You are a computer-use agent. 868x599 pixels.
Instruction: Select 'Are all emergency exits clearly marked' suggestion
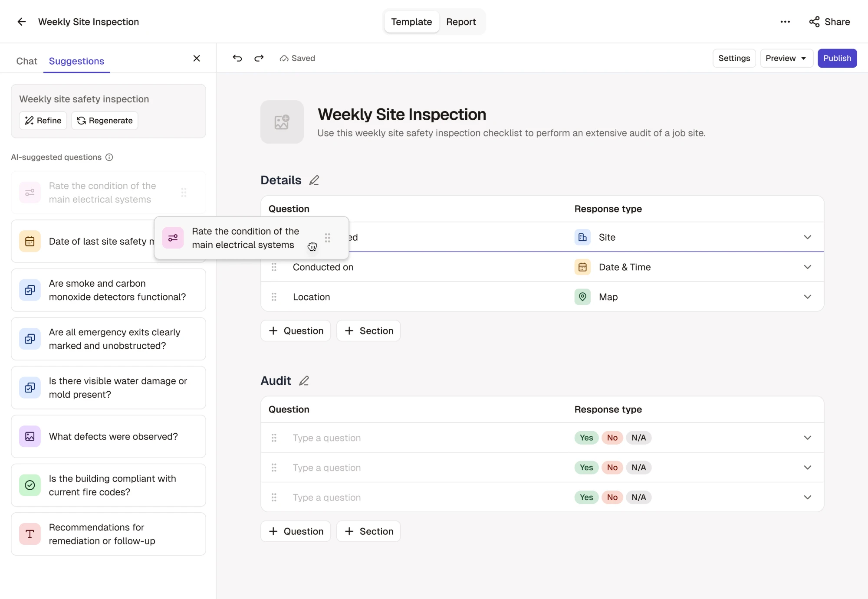point(108,339)
